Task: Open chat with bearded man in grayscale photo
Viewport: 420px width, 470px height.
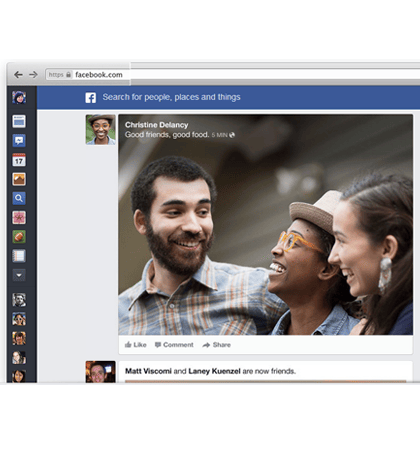Action: coord(19,300)
